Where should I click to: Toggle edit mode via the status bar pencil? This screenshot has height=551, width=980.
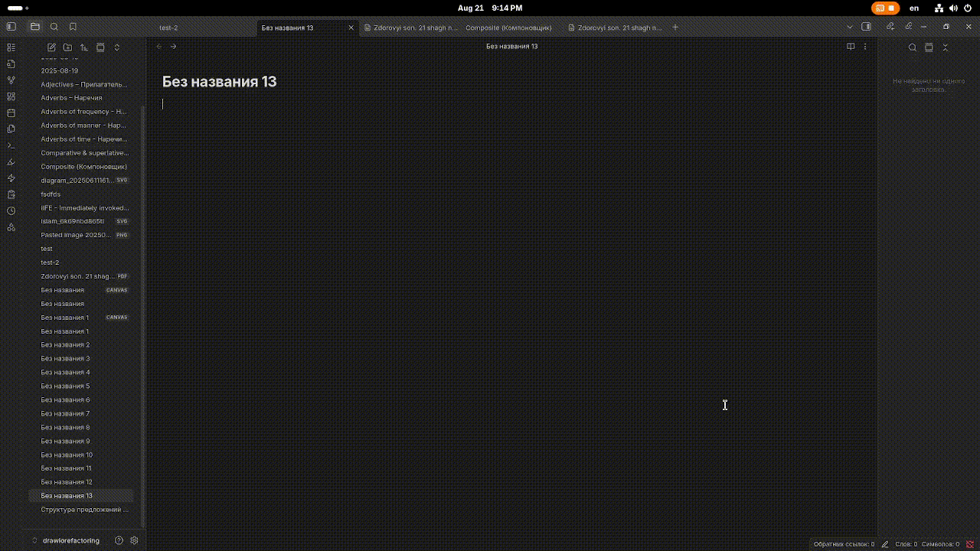tap(884, 543)
